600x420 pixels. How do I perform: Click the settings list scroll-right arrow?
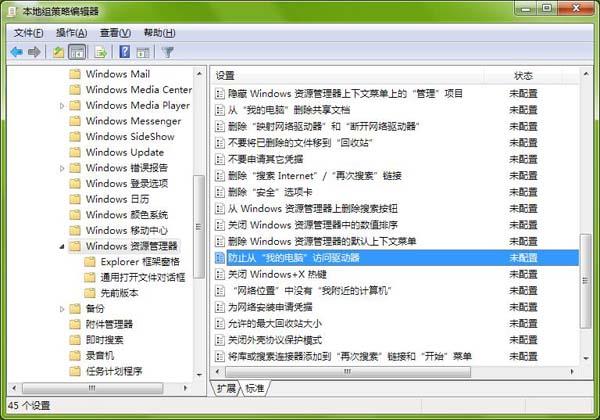coord(572,372)
